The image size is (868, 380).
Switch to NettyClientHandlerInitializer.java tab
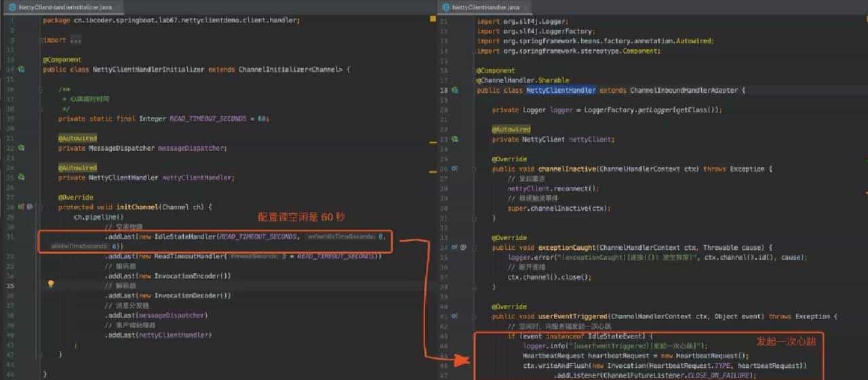[x=60, y=7]
